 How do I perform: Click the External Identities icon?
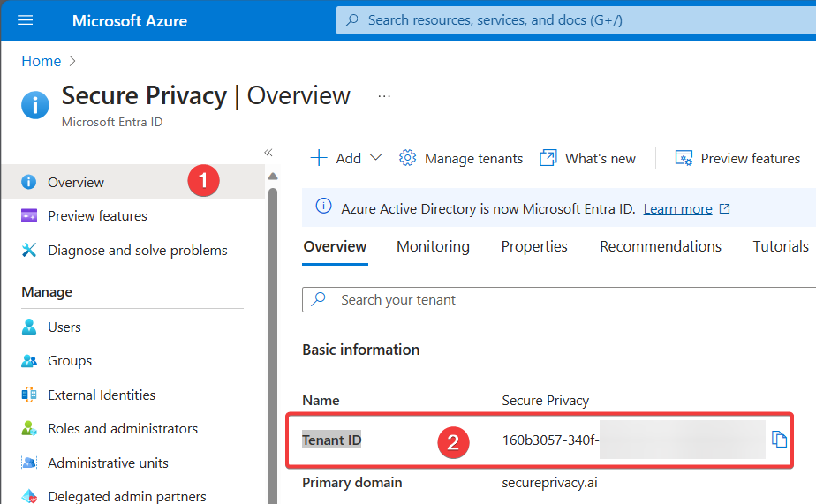(x=29, y=395)
